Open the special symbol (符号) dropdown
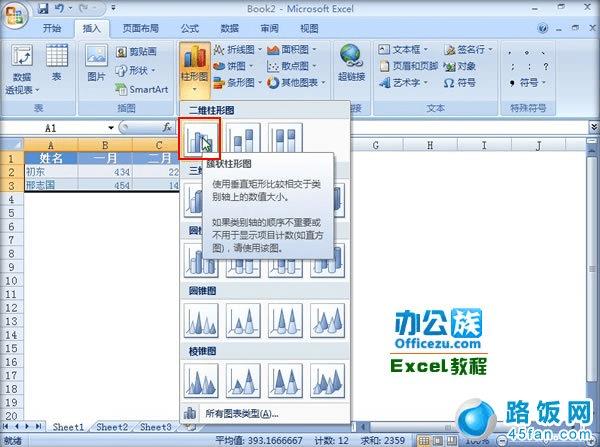Viewport: 600px width, 447px height. [527, 83]
